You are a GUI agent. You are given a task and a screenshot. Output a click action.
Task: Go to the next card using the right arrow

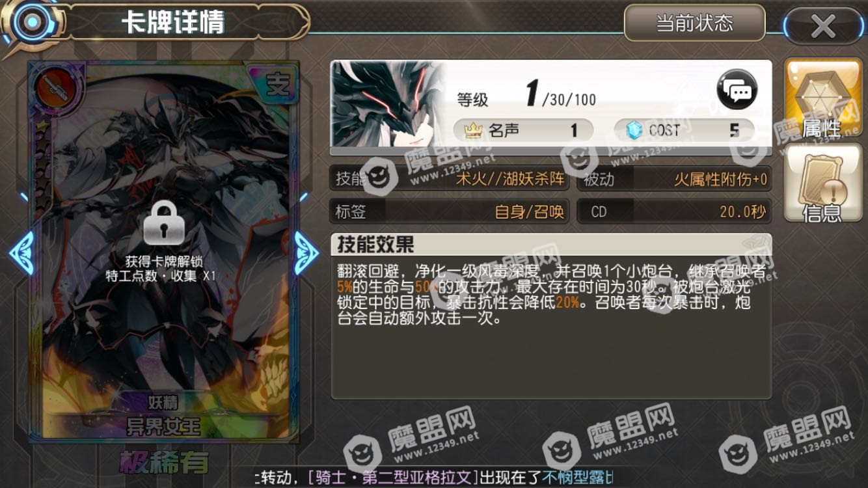coord(306,252)
